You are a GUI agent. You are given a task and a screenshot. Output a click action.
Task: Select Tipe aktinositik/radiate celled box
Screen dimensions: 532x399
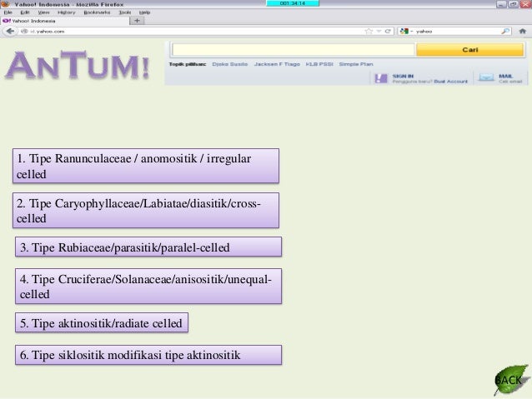[102, 322]
